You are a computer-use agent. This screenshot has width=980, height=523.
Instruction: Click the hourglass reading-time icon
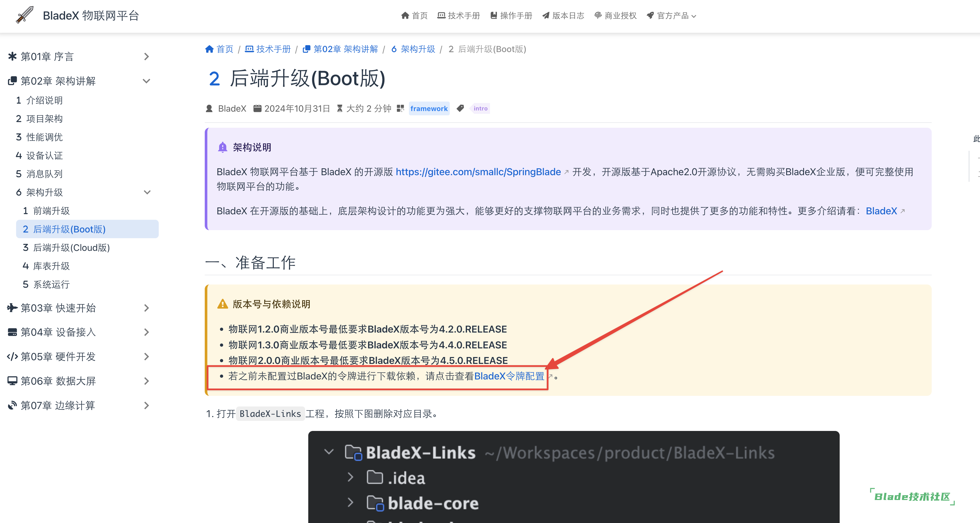[340, 108]
